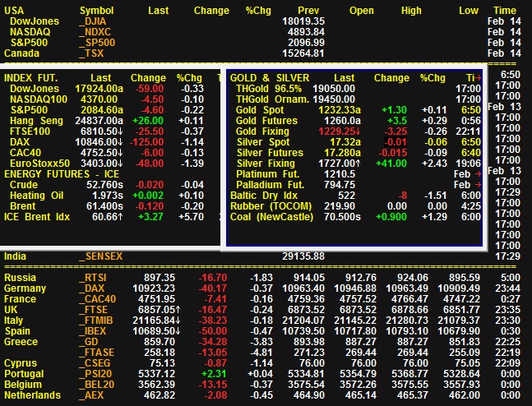Image resolution: width=532 pixels, height=406 pixels.
Task: Select the _NDXC symbol in NASDAQ row
Action: [95, 32]
